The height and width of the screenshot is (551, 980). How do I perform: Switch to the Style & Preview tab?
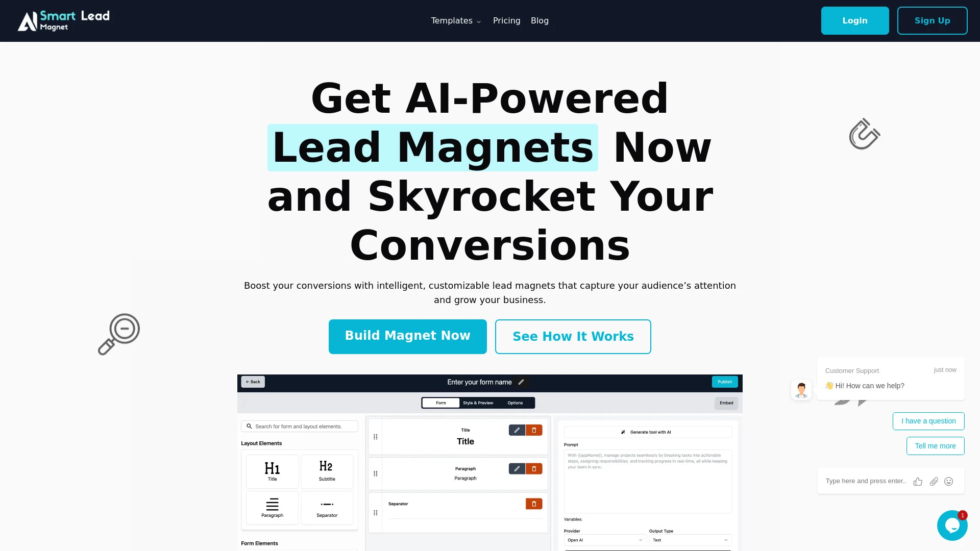pos(479,403)
